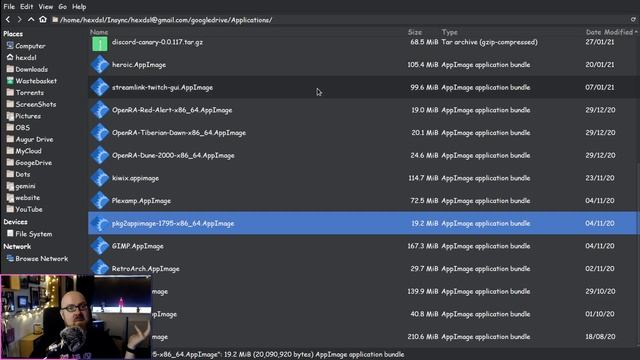The width and height of the screenshot is (640, 360).
Task: Select OpenRA-Dune-2000-x86_64.AppImage name
Action: (173, 156)
